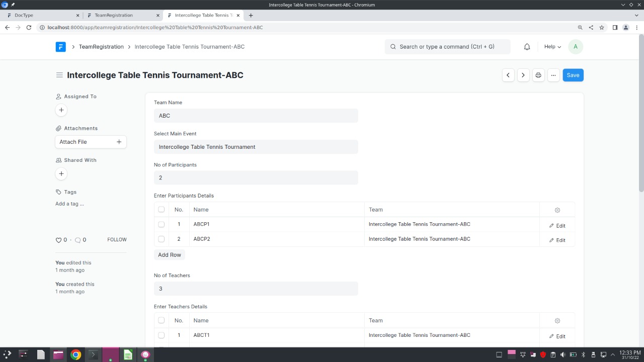Add Row to Participants table
This screenshot has width=644, height=362.
(170, 255)
